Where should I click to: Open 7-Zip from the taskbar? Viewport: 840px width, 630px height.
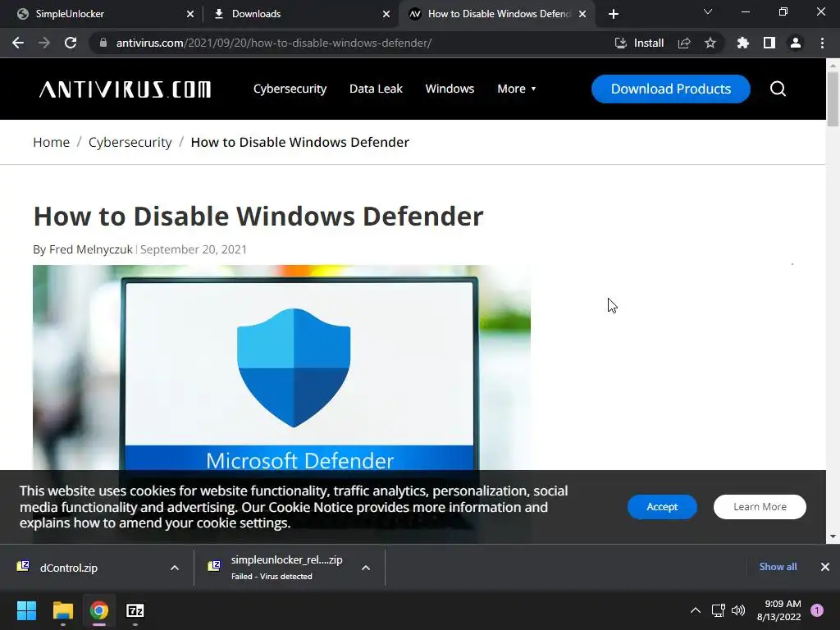(135, 610)
